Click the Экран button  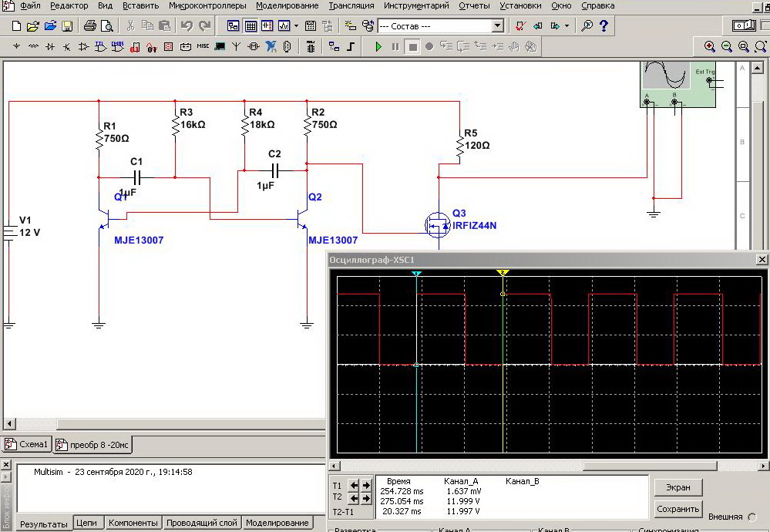point(678,487)
